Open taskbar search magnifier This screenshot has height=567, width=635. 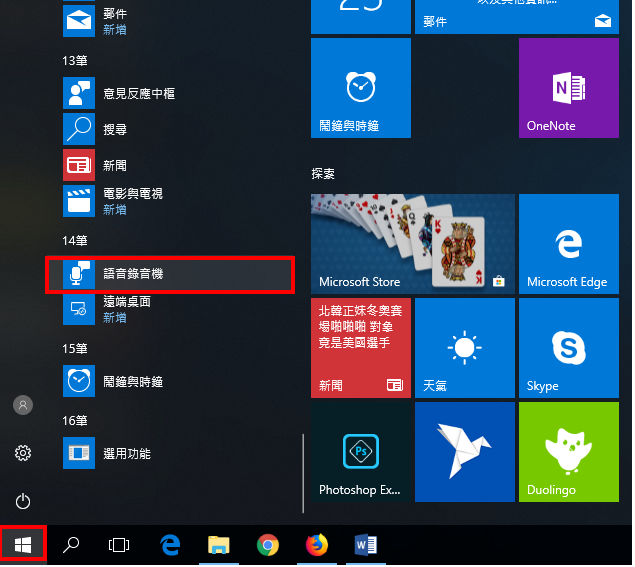point(71,546)
